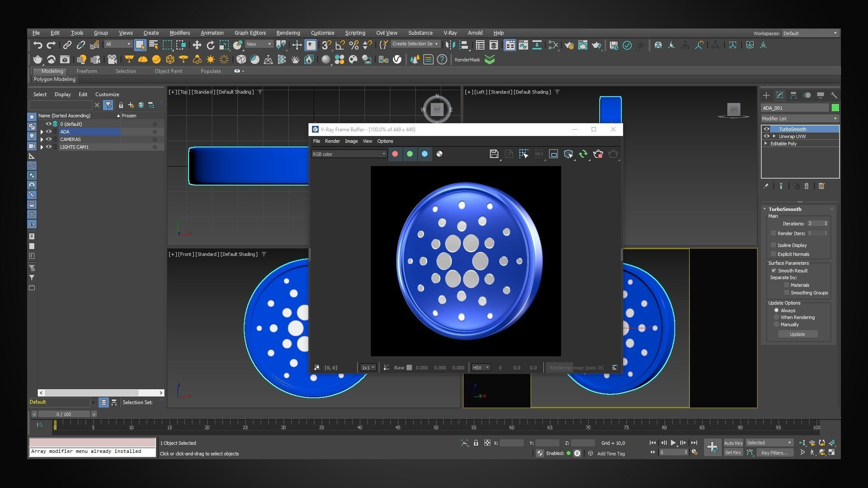Click ADA_001 object color swatch
This screenshot has height=488, width=868.
pos(835,108)
